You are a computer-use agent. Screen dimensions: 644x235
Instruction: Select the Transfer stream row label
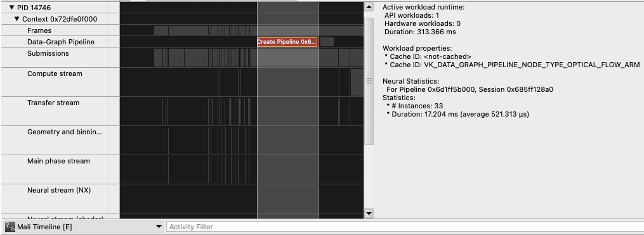pos(53,103)
